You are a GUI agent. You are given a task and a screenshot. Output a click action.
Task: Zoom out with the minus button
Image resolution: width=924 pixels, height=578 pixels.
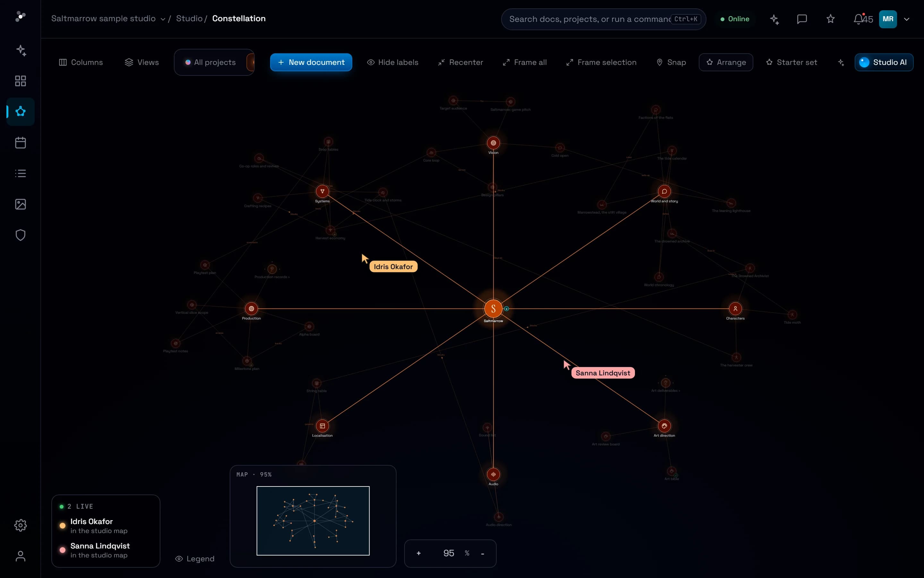coord(483,553)
